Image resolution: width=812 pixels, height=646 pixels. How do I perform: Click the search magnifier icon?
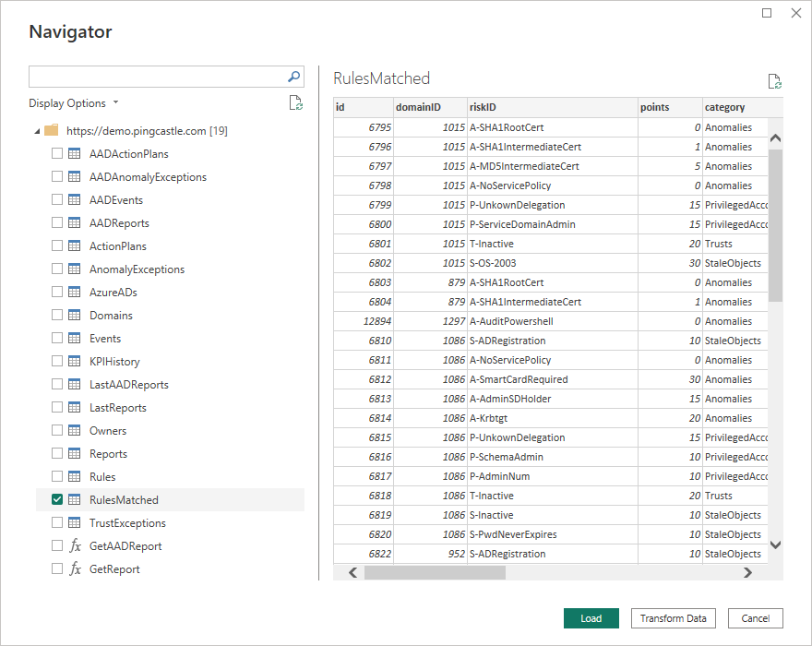(293, 77)
